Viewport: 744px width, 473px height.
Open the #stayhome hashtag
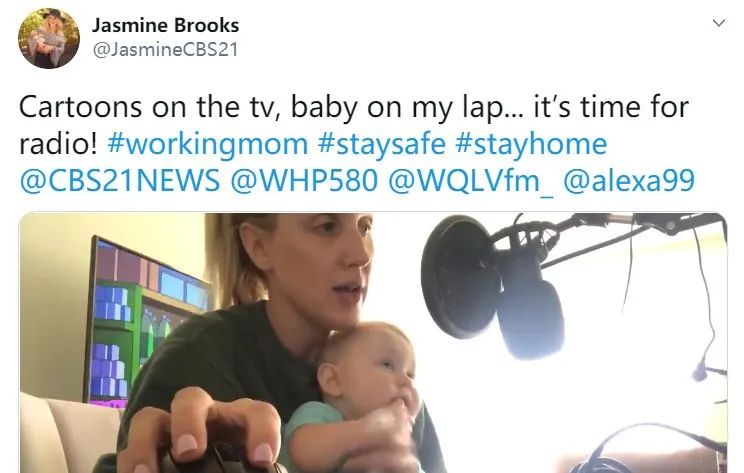(x=531, y=144)
